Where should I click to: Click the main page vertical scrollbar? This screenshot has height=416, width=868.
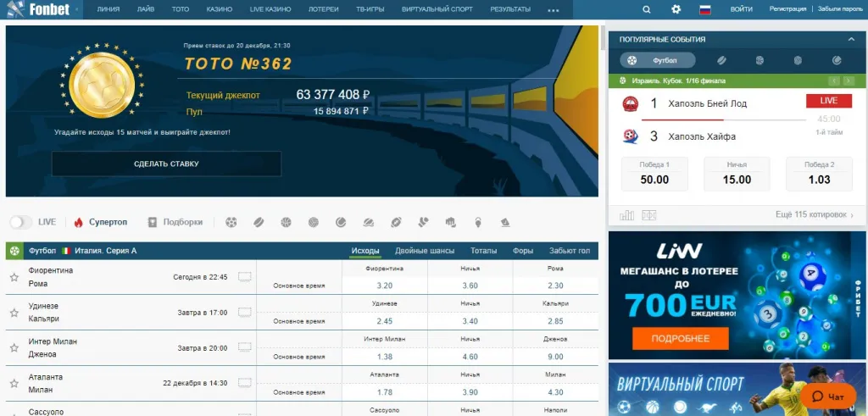point(603,37)
